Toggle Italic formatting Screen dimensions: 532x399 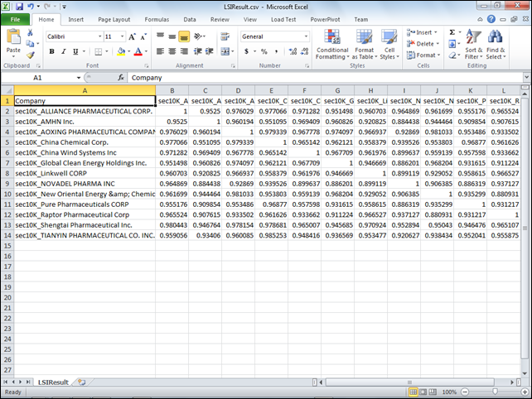pyautogui.click(x=64, y=51)
